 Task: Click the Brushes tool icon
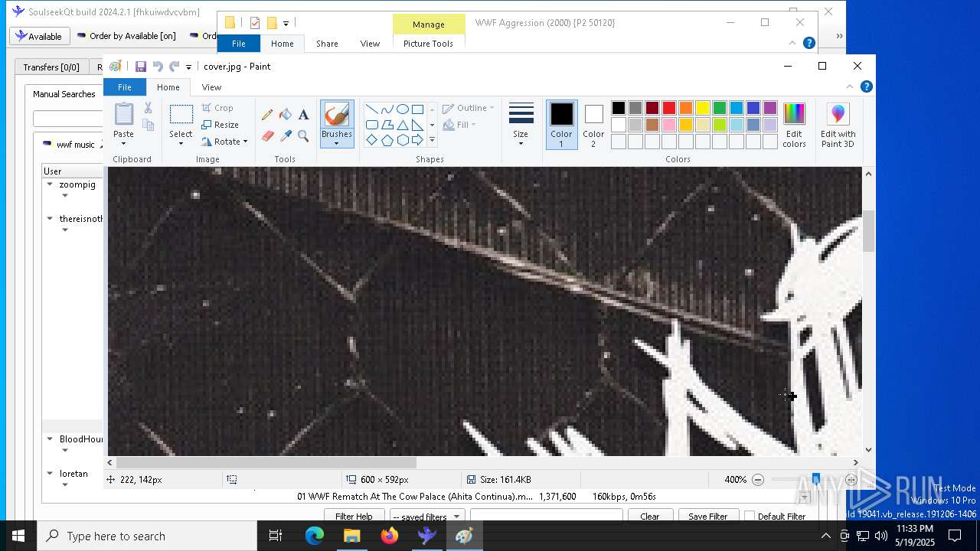pyautogui.click(x=337, y=115)
